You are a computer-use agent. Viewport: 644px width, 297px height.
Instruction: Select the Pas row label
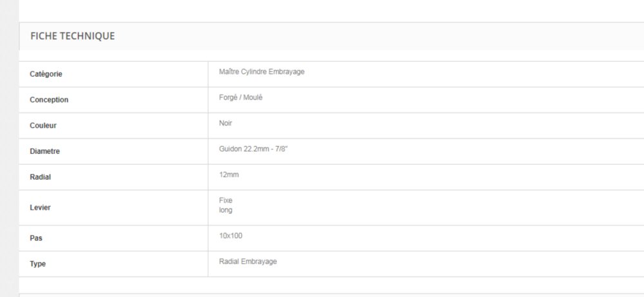coord(35,238)
